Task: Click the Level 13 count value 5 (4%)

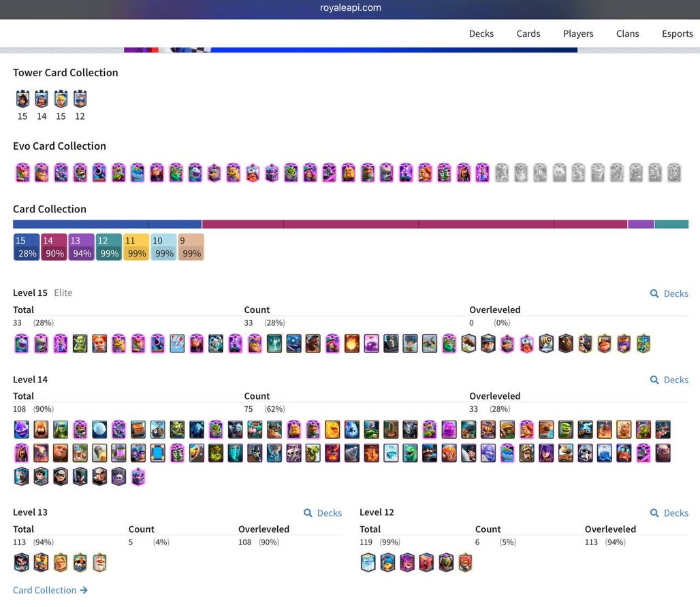Action: tap(148, 542)
